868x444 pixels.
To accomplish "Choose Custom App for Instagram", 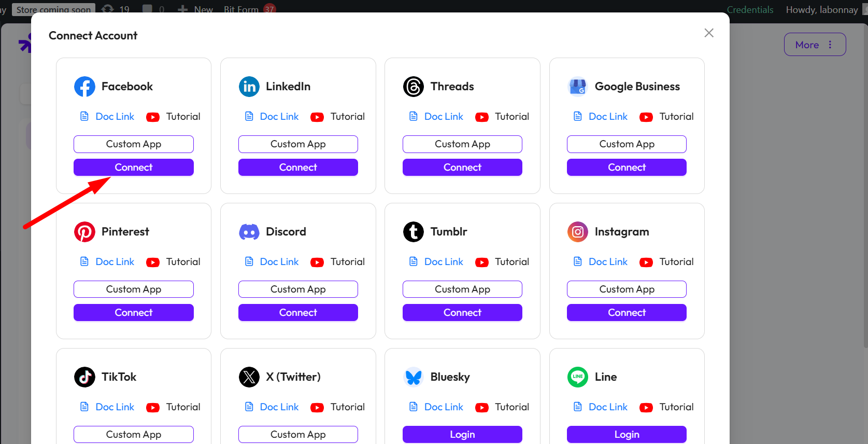I will (627, 289).
